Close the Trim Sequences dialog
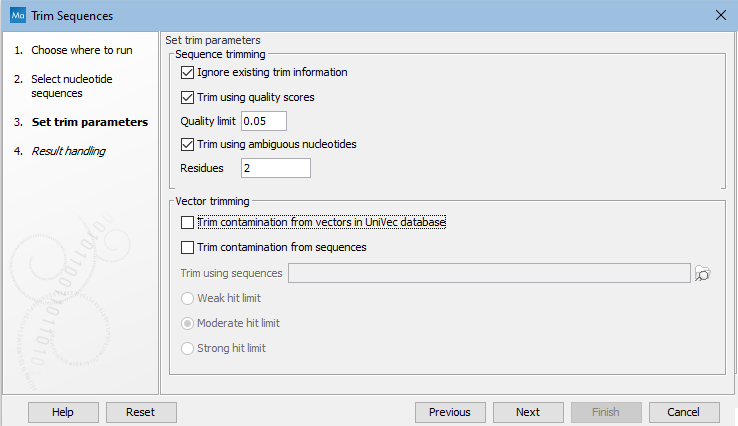 (721, 16)
